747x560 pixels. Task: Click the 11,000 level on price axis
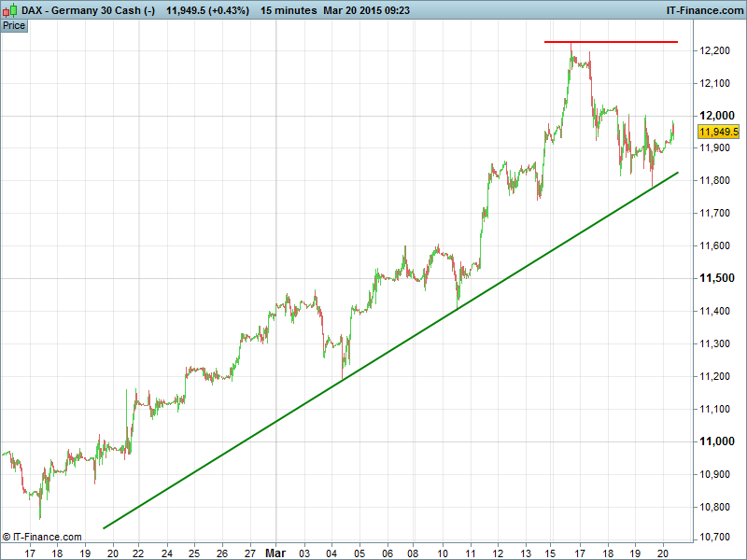pyautogui.click(x=717, y=441)
